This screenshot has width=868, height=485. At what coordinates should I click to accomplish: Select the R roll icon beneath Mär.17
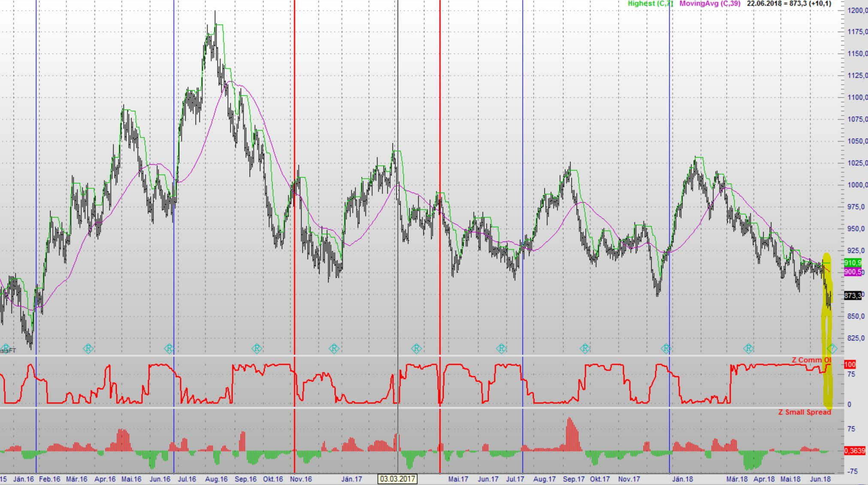pyautogui.click(x=417, y=349)
